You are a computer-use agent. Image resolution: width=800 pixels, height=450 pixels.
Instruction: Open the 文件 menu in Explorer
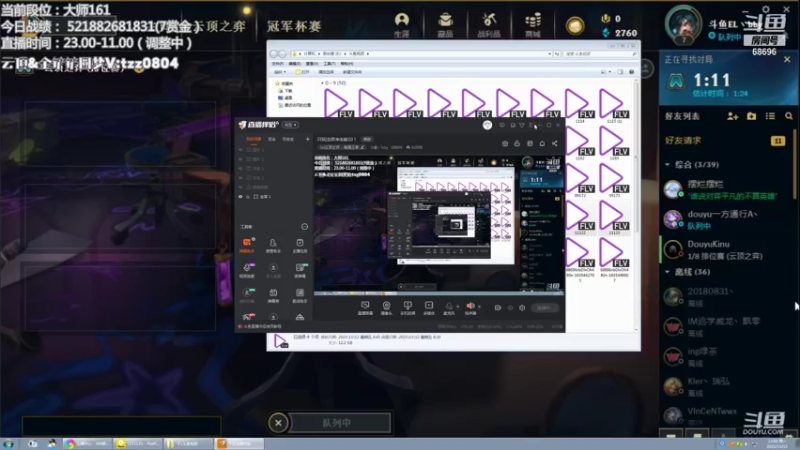pos(278,64)
